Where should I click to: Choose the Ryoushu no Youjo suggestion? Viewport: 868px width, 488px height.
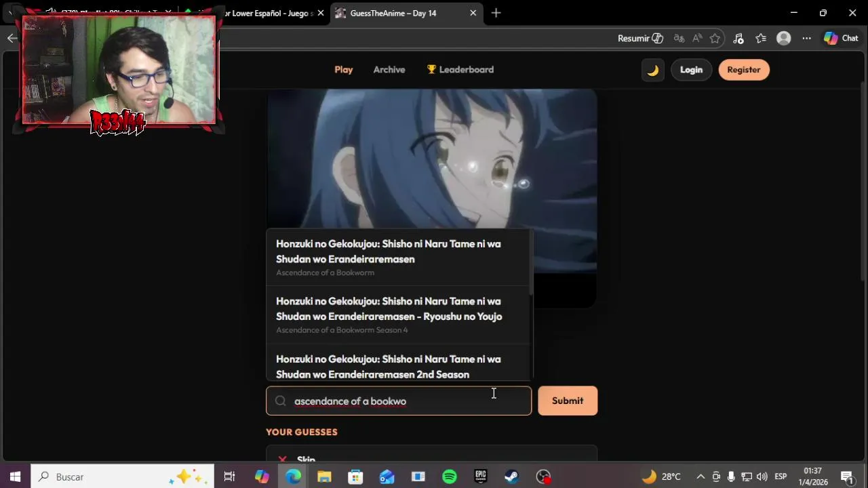click(397, 315)
